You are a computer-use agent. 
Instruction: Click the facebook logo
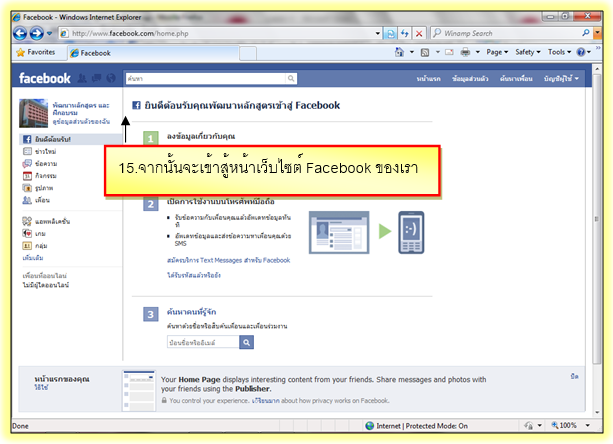(45, 79)
